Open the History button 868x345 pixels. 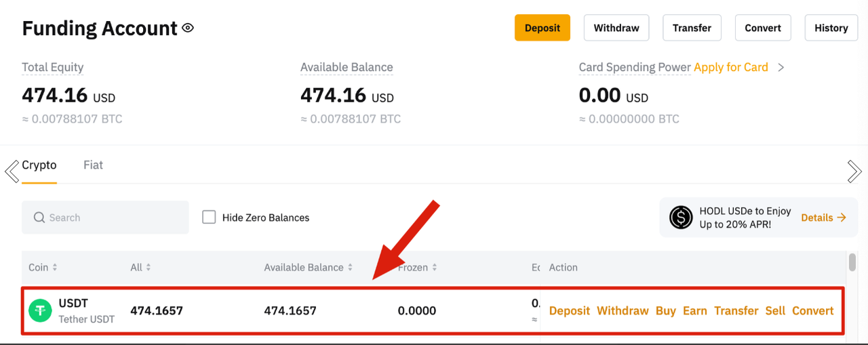click(x=831, y=28)
